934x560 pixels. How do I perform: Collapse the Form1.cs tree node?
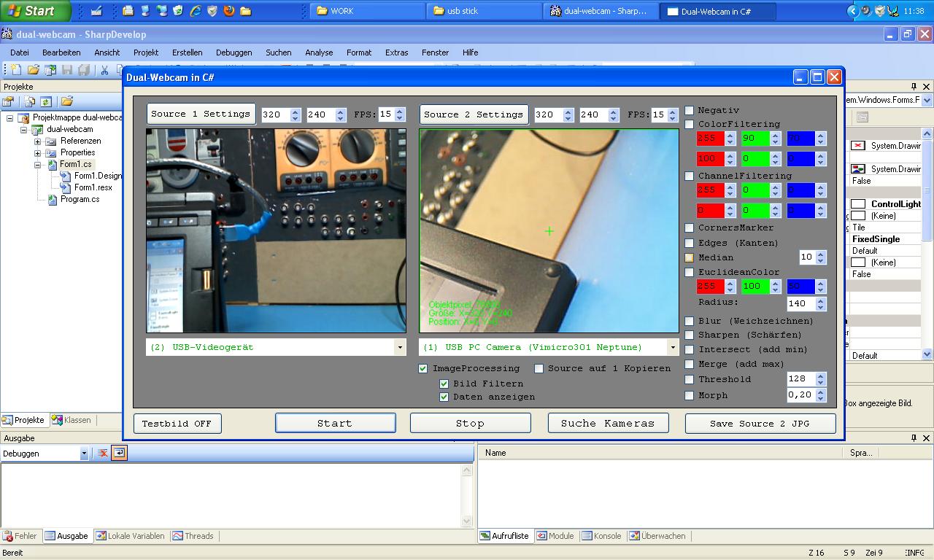38,165
